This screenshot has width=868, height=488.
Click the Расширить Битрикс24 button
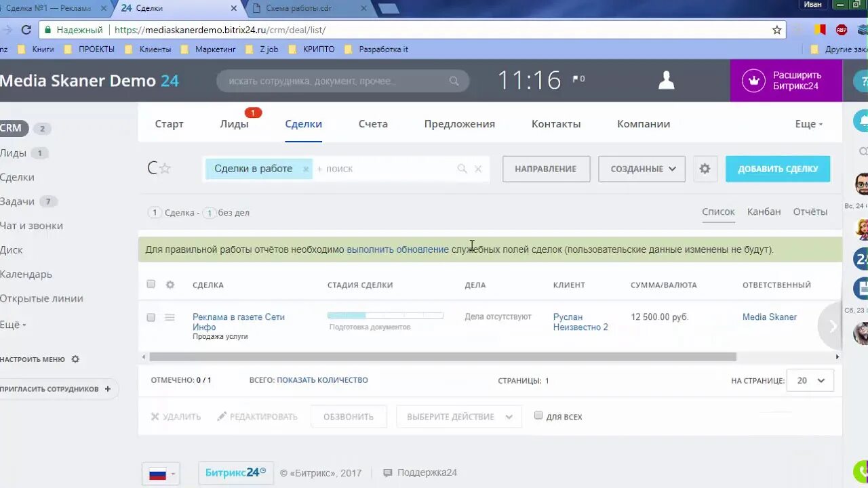pos(786,81)
